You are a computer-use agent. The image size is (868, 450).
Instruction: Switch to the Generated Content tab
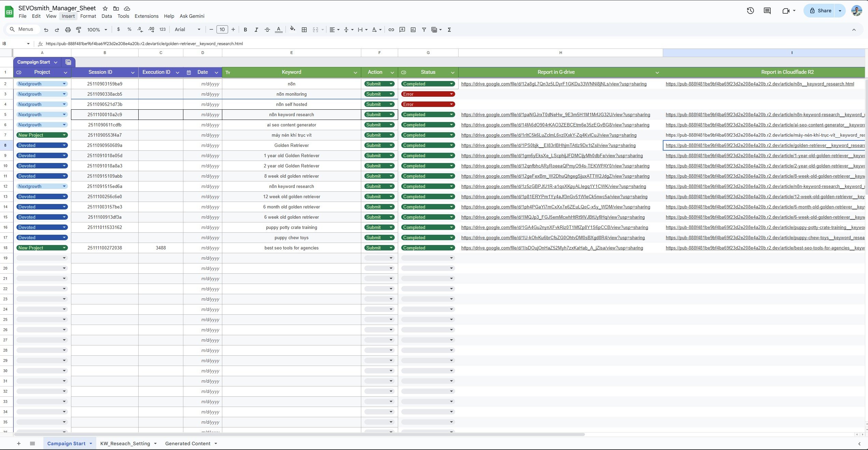[187, 444]
